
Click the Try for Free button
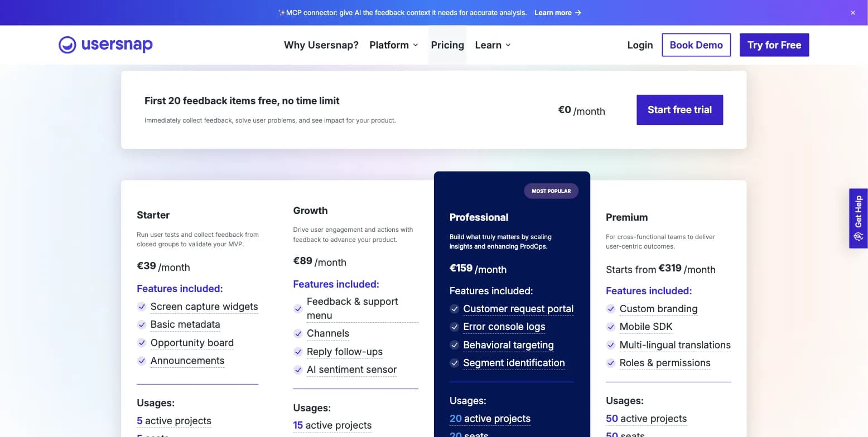774,45
